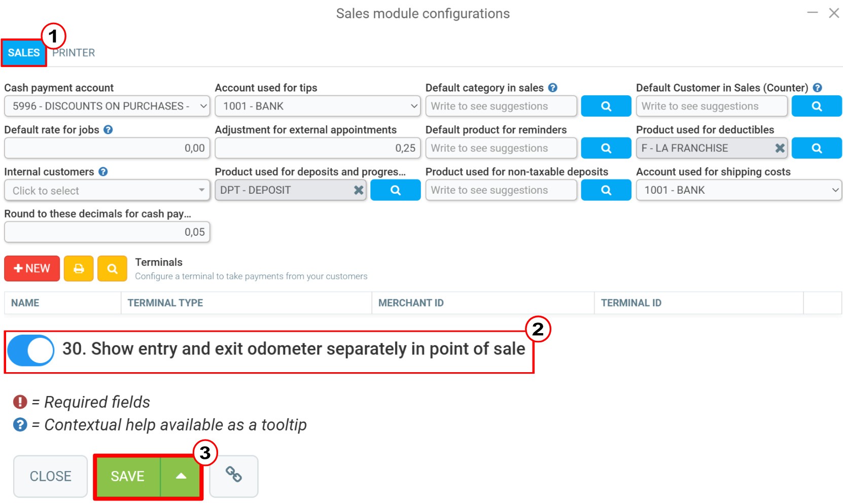The width and height of the screenshot is (843, 504).
Task: Search the product for non-taxable deposits
Action: pos(606,190)
